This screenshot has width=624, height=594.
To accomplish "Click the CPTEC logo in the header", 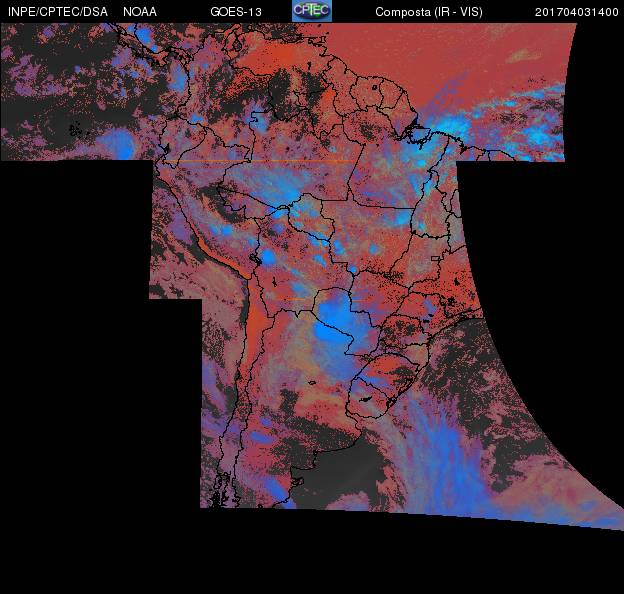I will point(312,11).
